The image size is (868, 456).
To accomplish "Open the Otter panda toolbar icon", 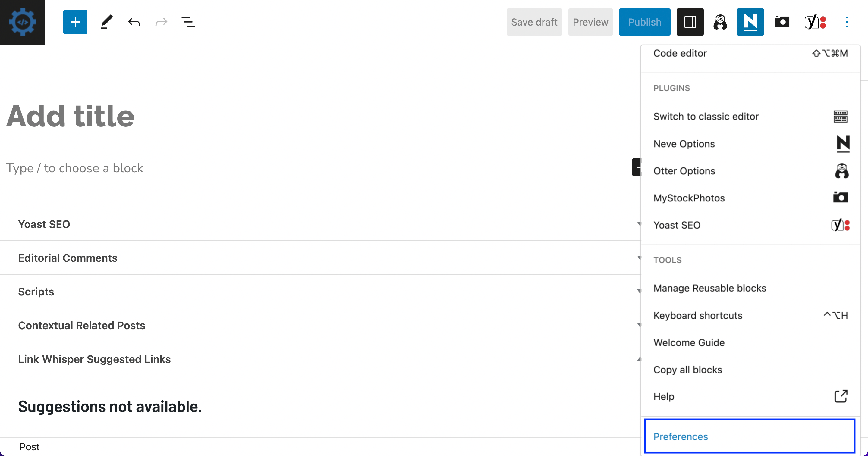I will (720, 22).
